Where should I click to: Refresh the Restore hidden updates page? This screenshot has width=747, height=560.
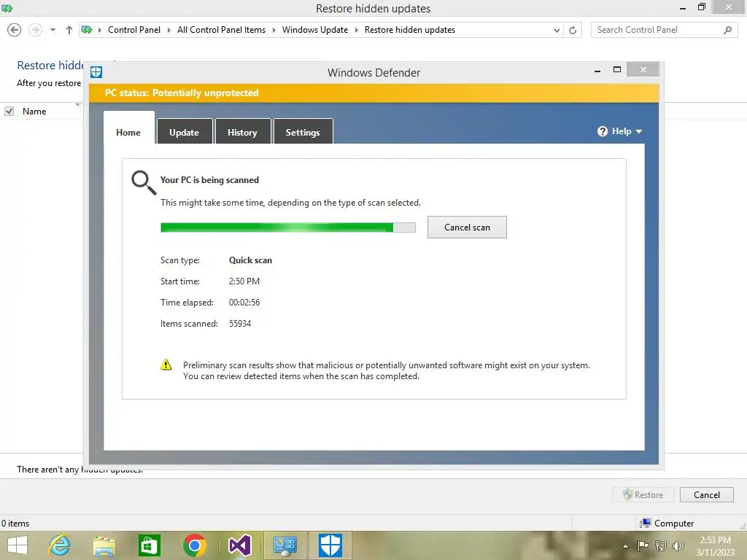point(573,30)
